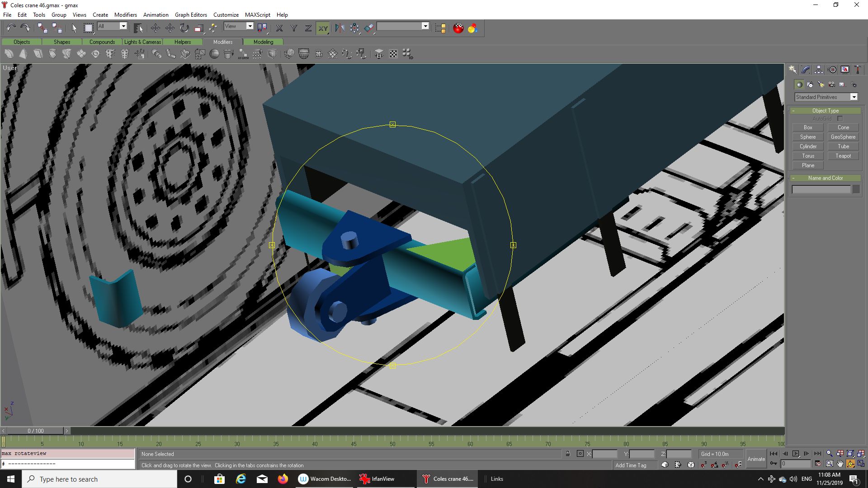The image size is (868, 488).
Task: Click the Undo arrow icon
Action: tap(11, 28)
